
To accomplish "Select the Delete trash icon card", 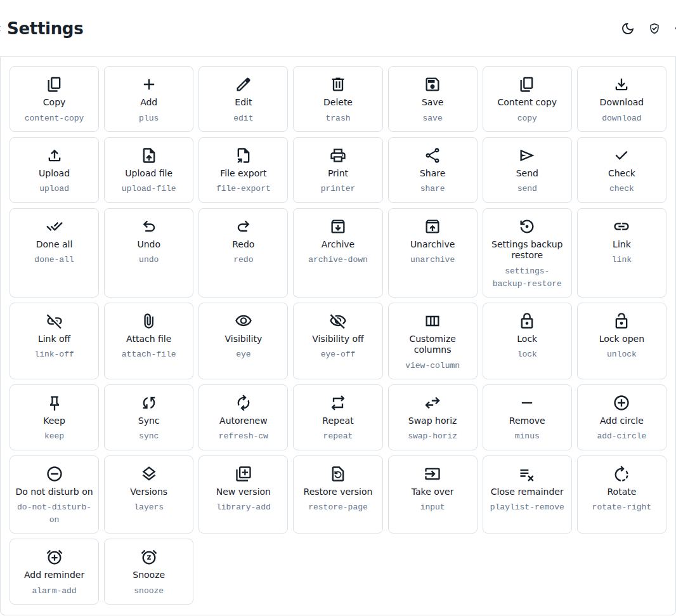I will pyautogui.click(x=337, y=99).
